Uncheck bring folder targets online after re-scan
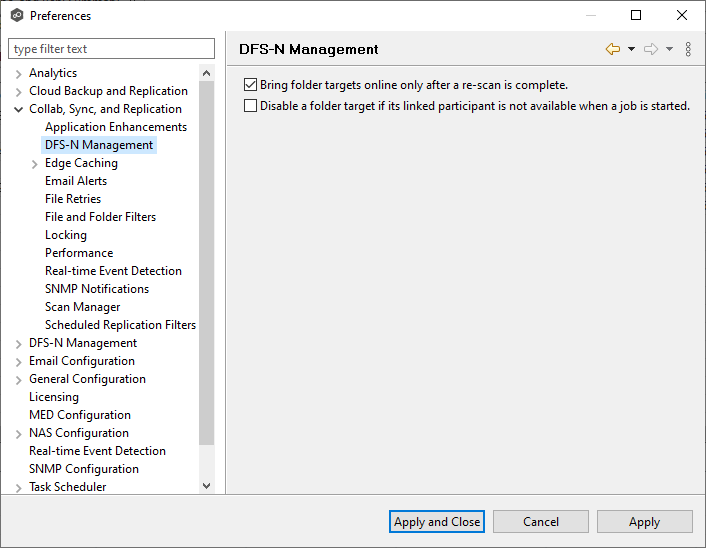This screenshot has width=706, height=548. pyautogui.click(x=251, y=85)
